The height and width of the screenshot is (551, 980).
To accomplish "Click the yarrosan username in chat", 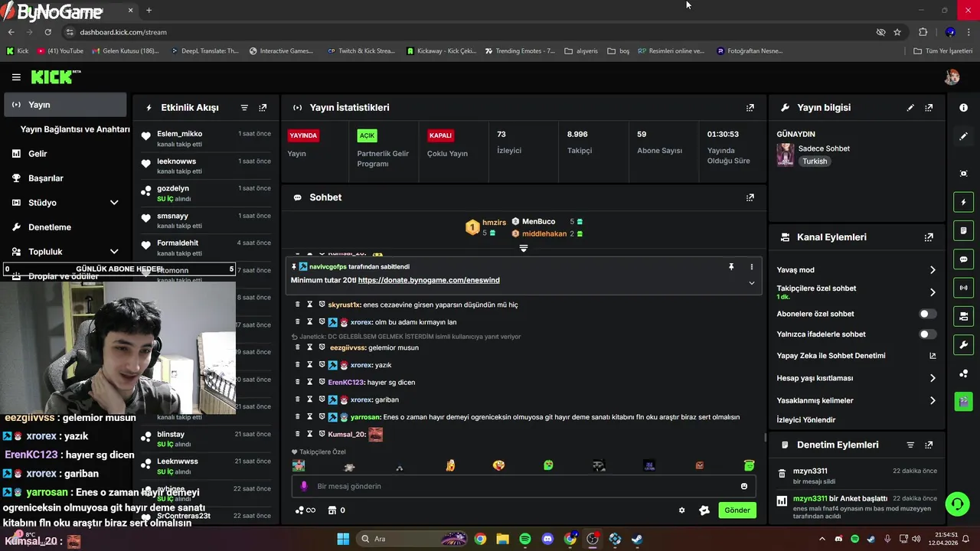I will 365,417.
